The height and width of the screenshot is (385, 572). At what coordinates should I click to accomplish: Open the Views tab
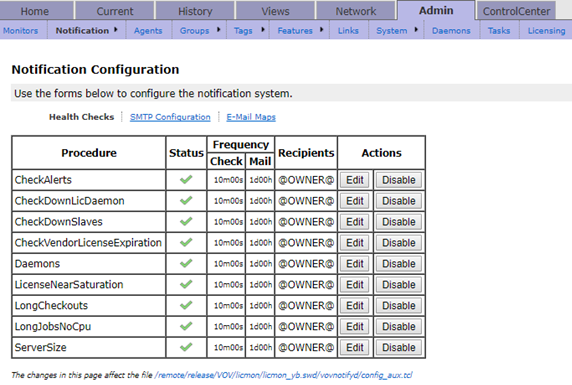pos(275,11)
